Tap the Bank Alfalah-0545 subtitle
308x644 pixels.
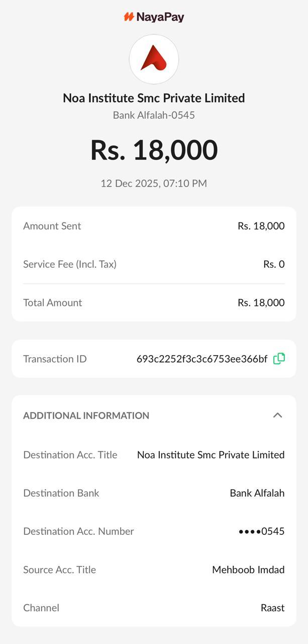click(154, 115)
